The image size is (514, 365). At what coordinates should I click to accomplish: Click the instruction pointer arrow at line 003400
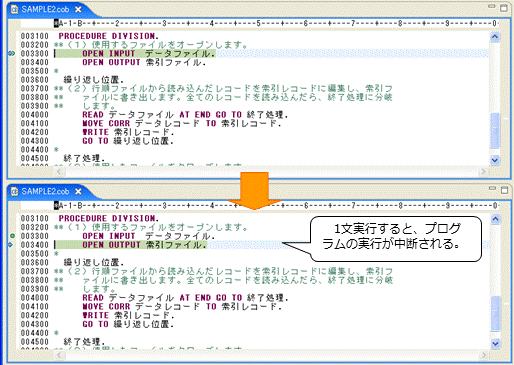[10, 245]
